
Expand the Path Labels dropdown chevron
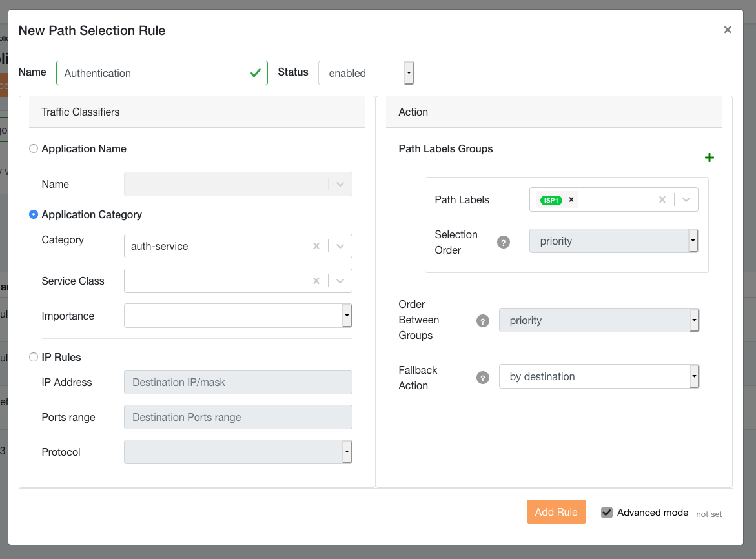[686, 200]
